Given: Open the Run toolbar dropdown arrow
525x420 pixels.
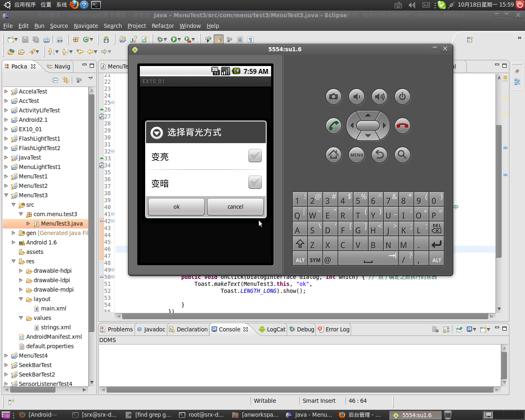Looking at the screenshot, I should pyautogui.click(x=179, y=40).
